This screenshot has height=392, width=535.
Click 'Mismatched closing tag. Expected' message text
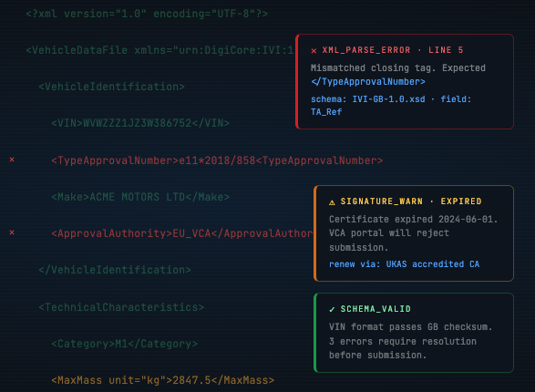coord(398,67)
